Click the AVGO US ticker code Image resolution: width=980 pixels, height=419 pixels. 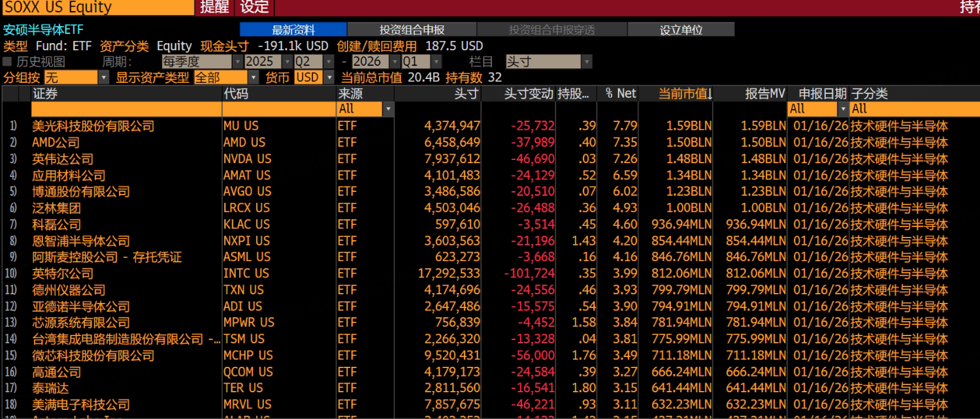coord(247,191)
